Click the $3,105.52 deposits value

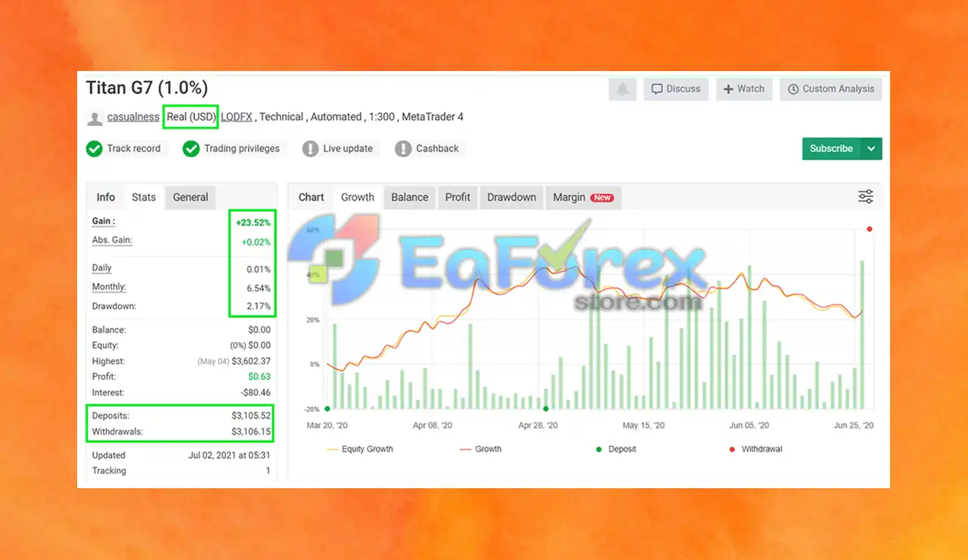point(251,416)
